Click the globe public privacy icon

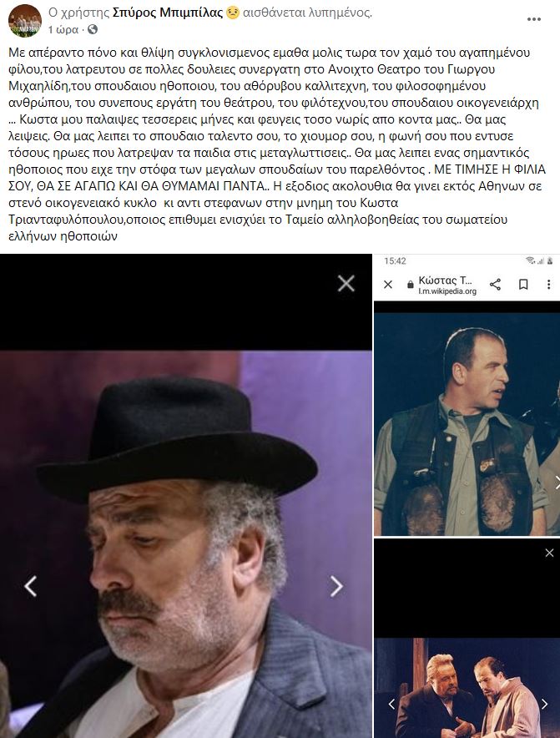(93, 29)
